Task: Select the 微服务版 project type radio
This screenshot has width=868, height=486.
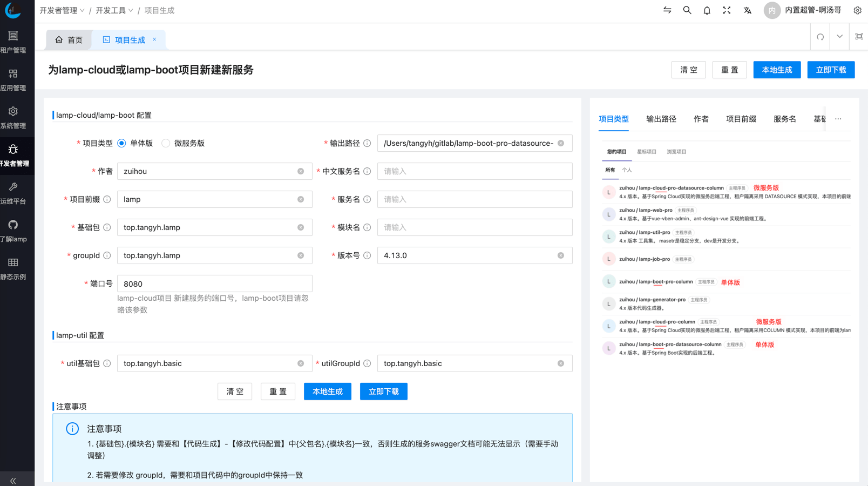Action: (x=166, y=143)
